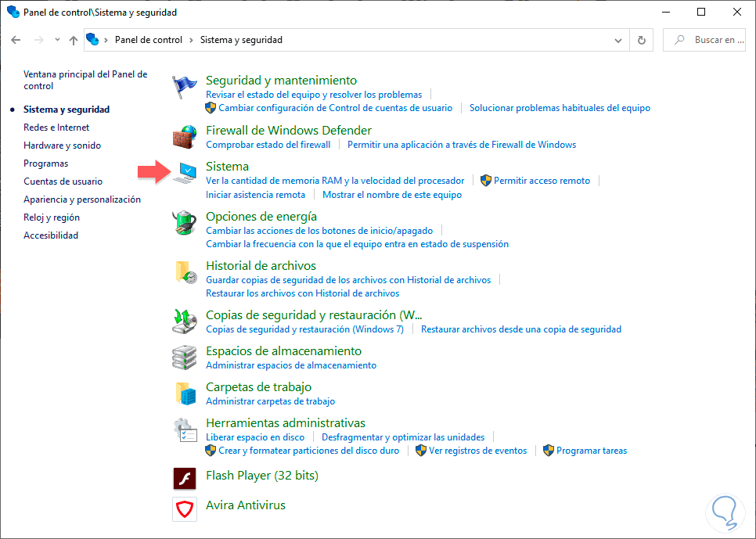The width and height of the screenshot is (756, 539).
Task: Click Desfragmentar y optimizar las unidades
Action: tap(403, 437)
